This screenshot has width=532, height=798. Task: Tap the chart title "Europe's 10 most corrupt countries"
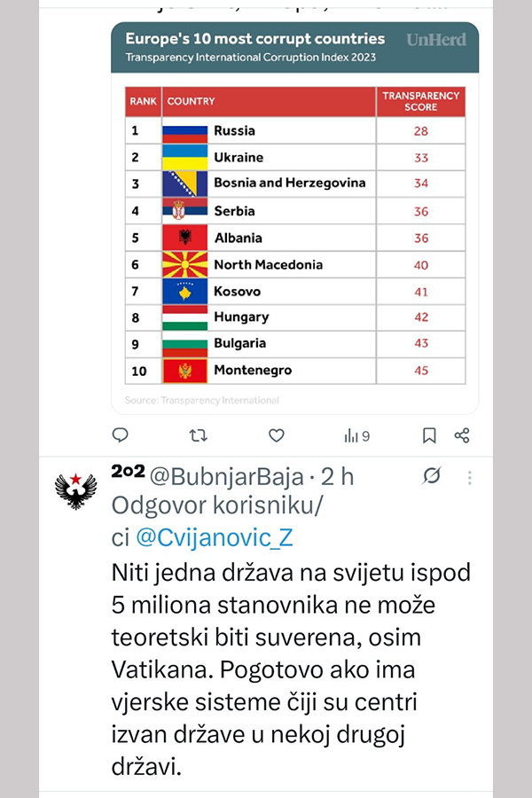click(x=255, y=39)
